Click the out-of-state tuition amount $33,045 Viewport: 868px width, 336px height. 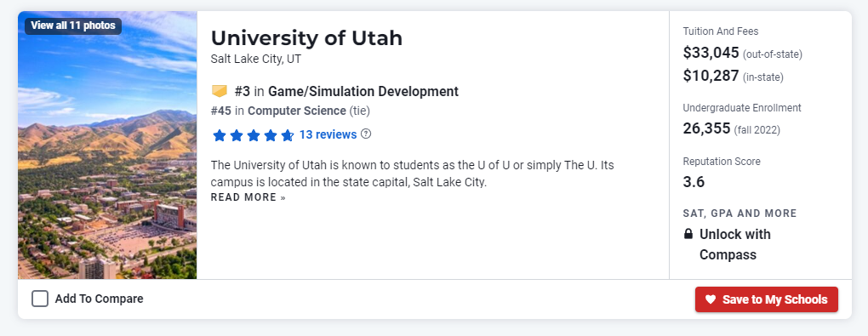pos(711,53)
